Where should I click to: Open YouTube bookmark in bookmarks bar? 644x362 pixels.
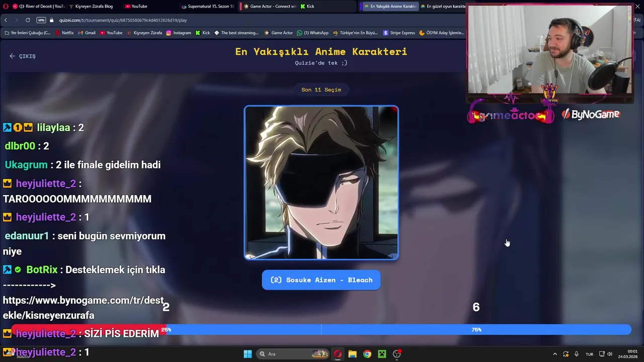111,33
